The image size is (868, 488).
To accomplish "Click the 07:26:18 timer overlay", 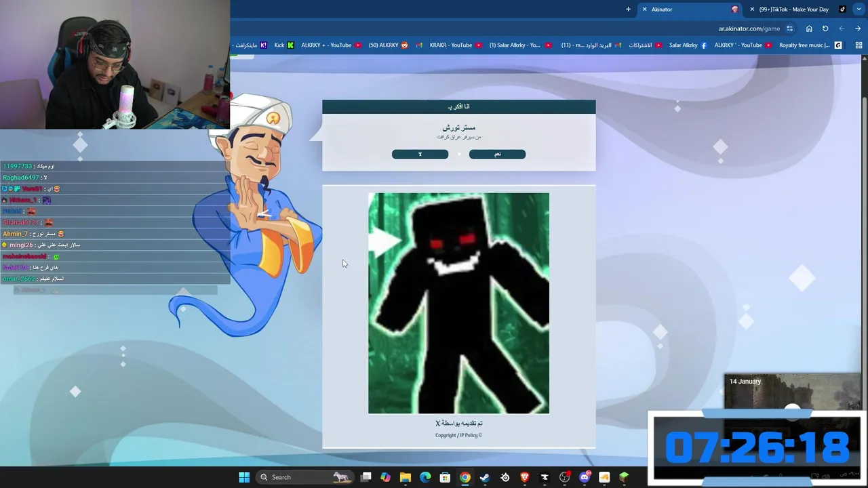I will 757,448.
